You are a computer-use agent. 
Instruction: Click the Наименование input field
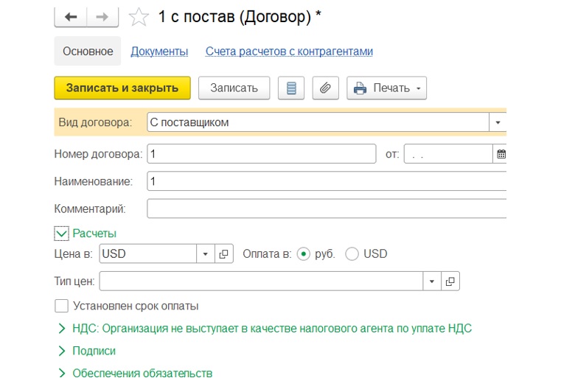pyautogui.click(x=327, y=181)
